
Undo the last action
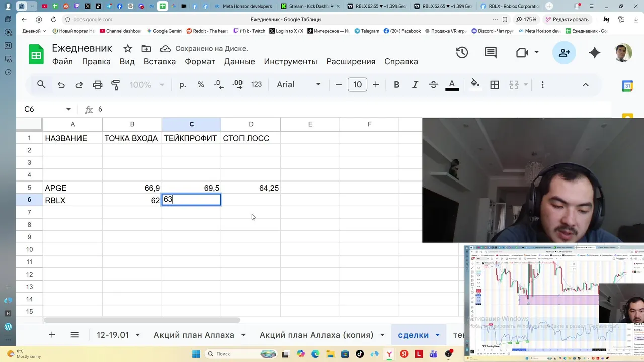tap(61, 85)
